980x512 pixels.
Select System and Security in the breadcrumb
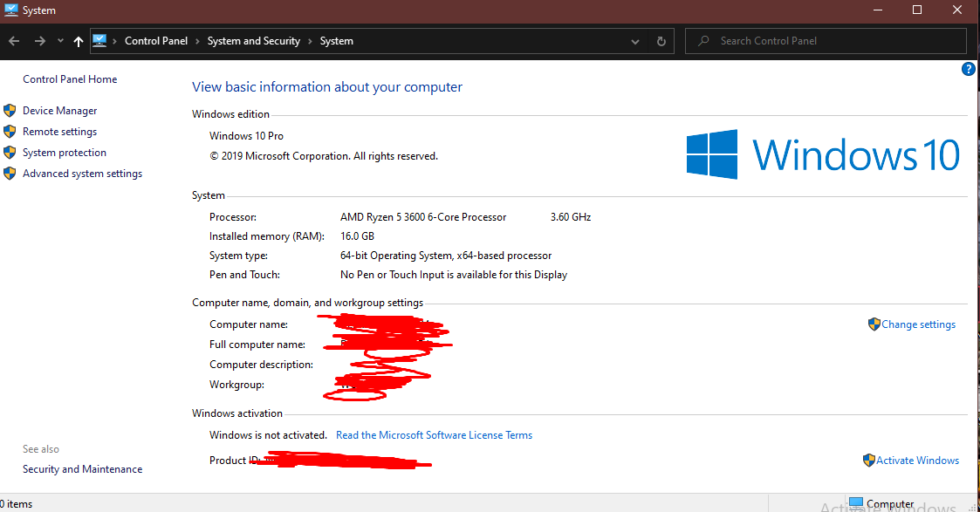point(253,41)
